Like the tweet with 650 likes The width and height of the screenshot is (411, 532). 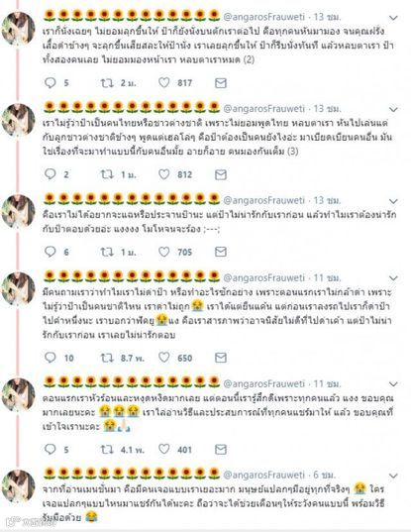pos(164,358)
